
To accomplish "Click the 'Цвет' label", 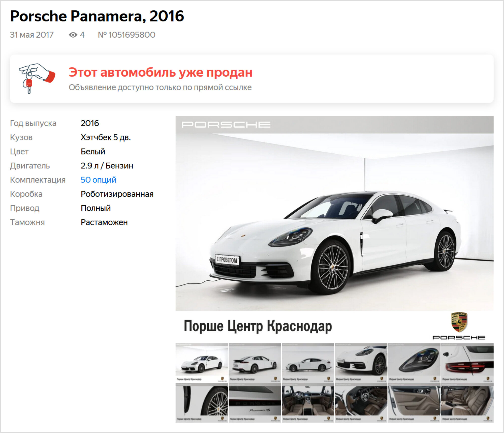I will point(19,152).
